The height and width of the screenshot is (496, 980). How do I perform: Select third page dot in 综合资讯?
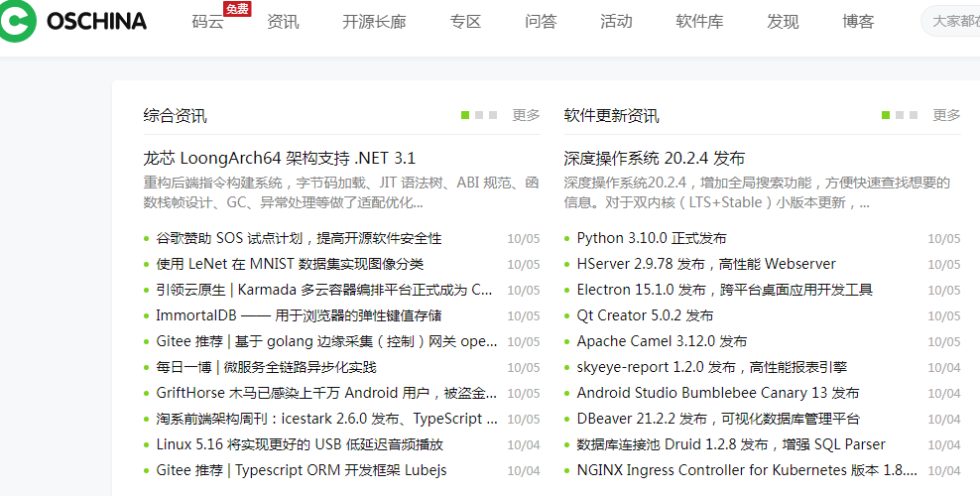pos(493,115)
